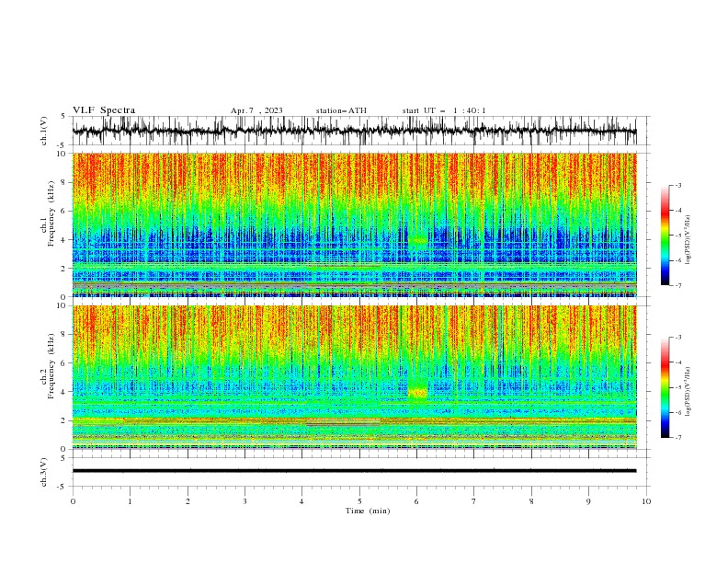Click the ch.3 flat waveform trace
The image size is (728, 563).
pos(354,471)
